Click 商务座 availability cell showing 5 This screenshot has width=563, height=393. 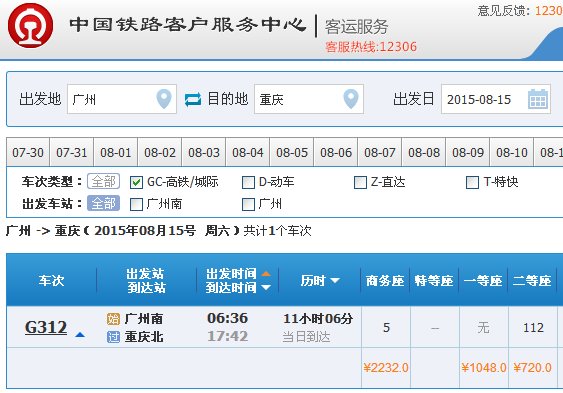(x=386, y=327)
